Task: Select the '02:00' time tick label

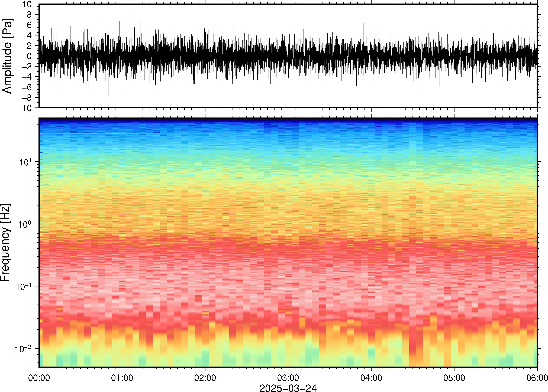Action: (205, 378)
